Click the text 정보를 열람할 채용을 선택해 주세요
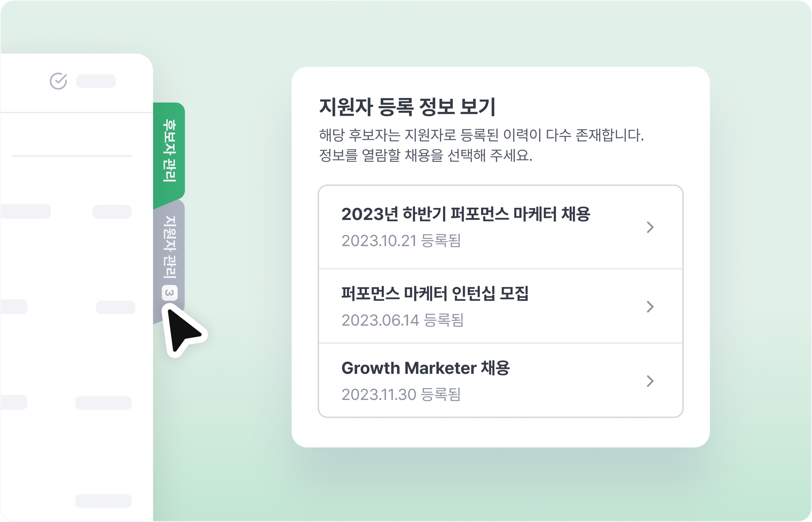Screen dimensions: 812x522 (x=425, y=155)
